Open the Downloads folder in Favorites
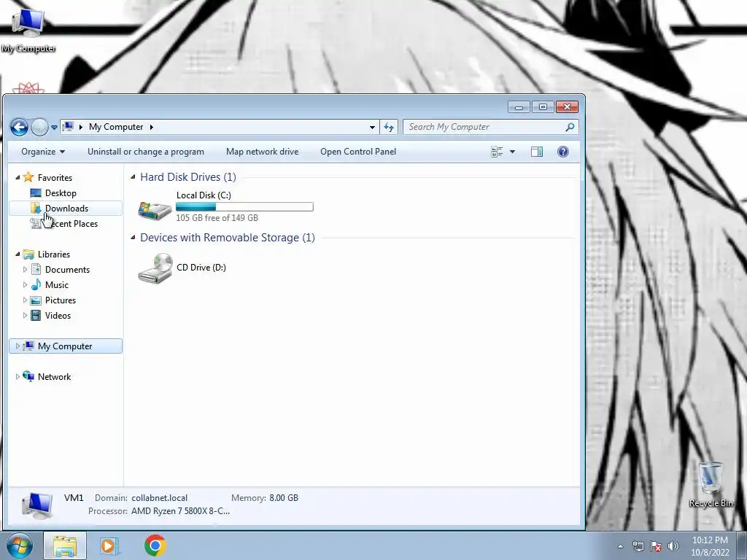 (66, 208)
